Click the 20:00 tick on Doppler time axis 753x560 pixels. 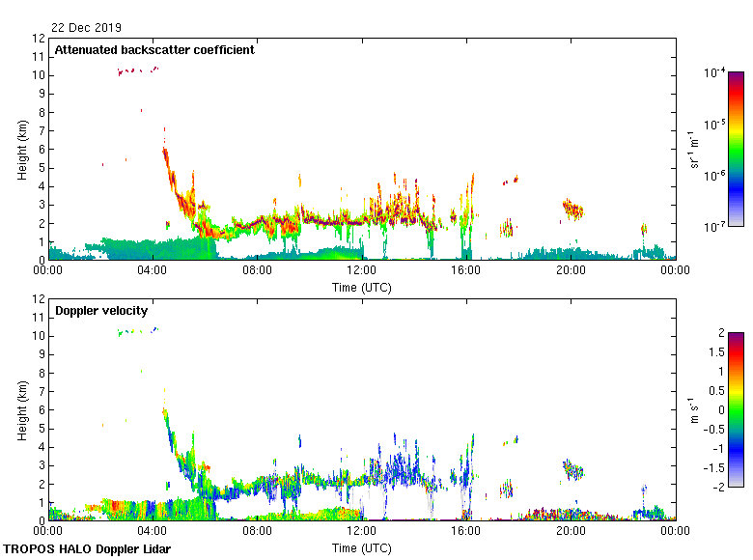(x=571, y=532)
